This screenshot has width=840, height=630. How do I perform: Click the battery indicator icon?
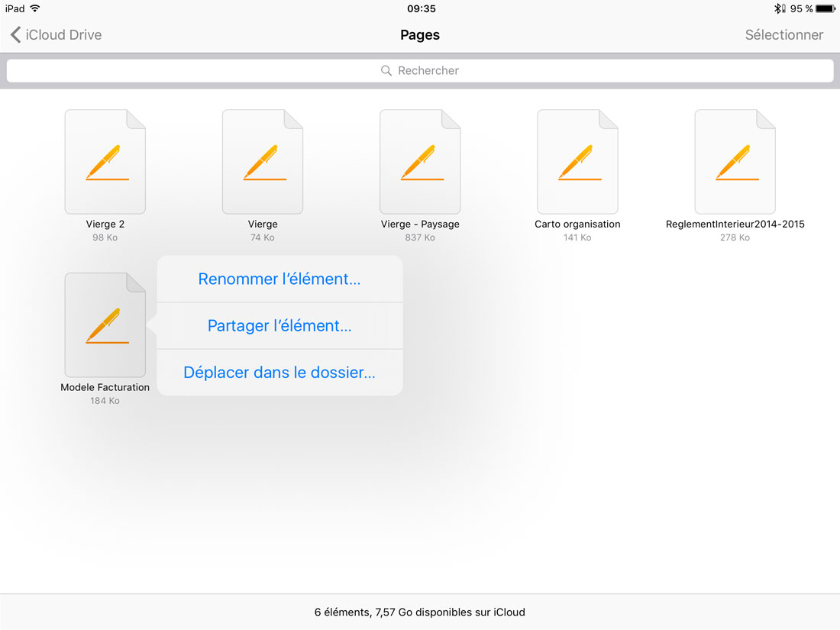(x=825, y=8)
